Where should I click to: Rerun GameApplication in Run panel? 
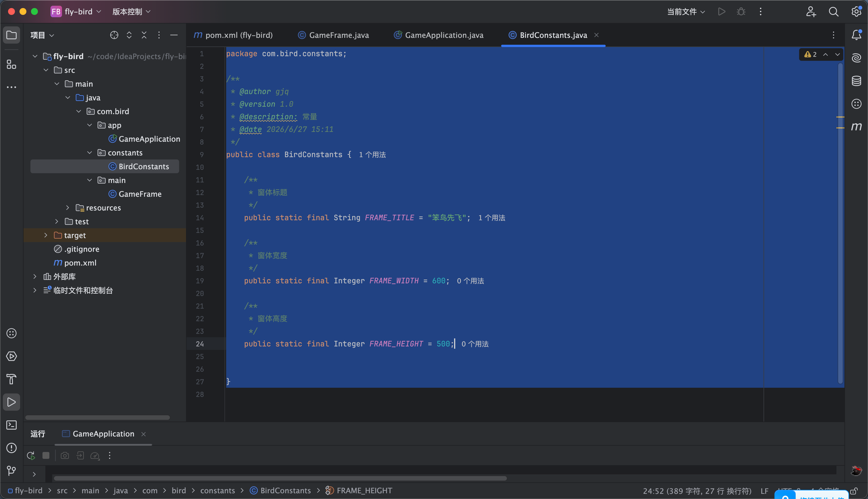pyautogui.click(x=31, y=455)
